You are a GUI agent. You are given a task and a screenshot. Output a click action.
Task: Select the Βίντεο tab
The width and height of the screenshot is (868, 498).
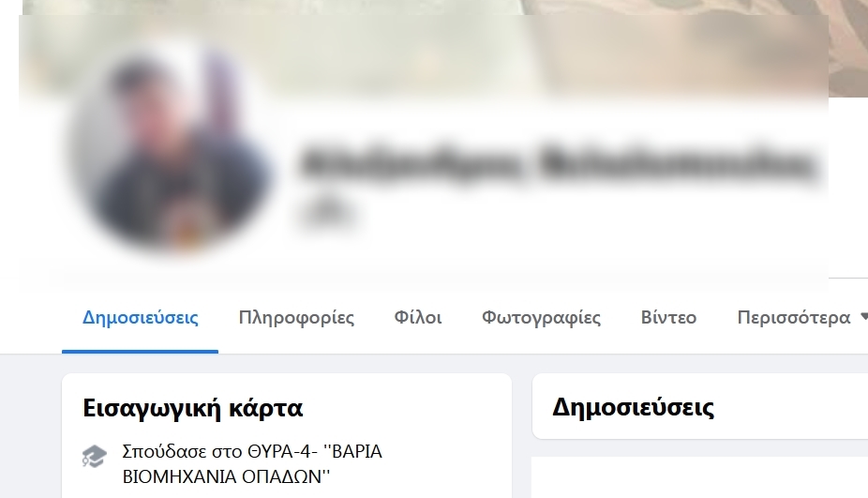click(x=668, y=317)
